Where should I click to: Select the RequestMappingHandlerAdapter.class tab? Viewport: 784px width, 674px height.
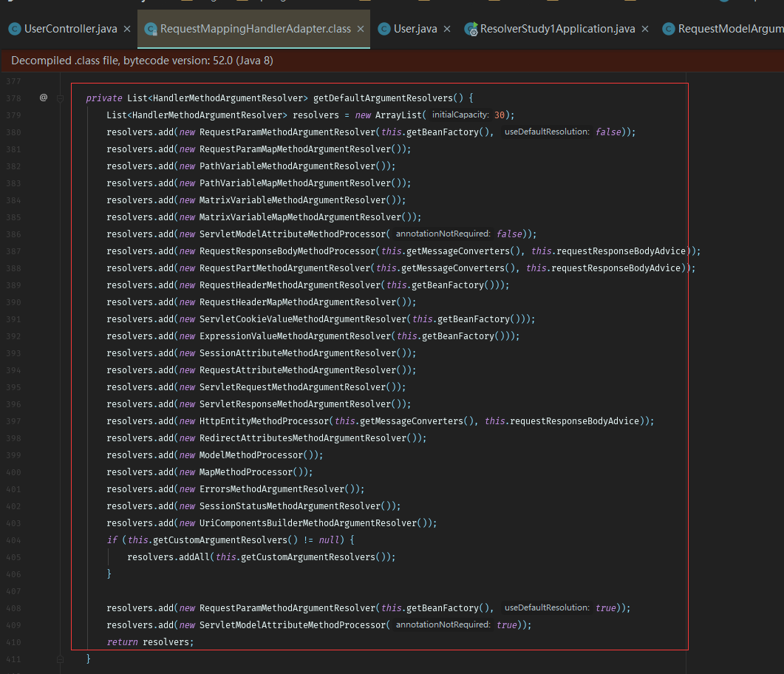coord(255,29)
